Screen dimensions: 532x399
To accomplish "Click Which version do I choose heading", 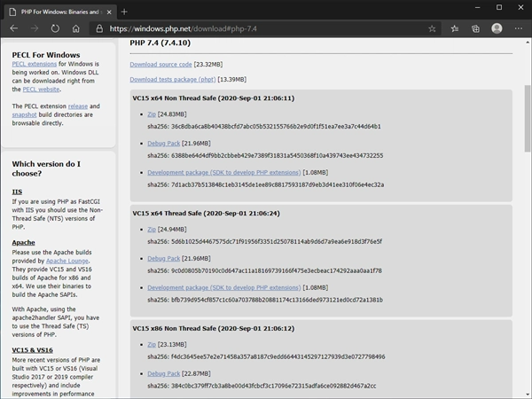I will [x=46, y=168].
